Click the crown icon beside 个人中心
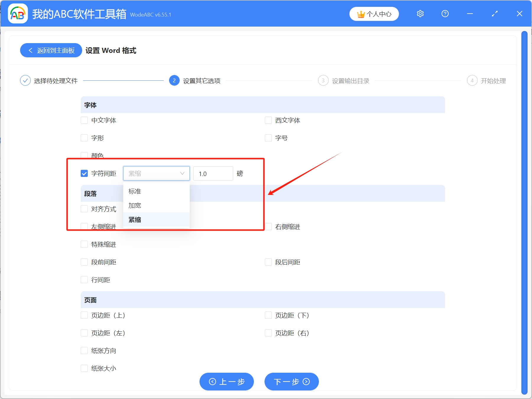Image resolution: width=532 pixels, height=399 pixels. (361, 14)
